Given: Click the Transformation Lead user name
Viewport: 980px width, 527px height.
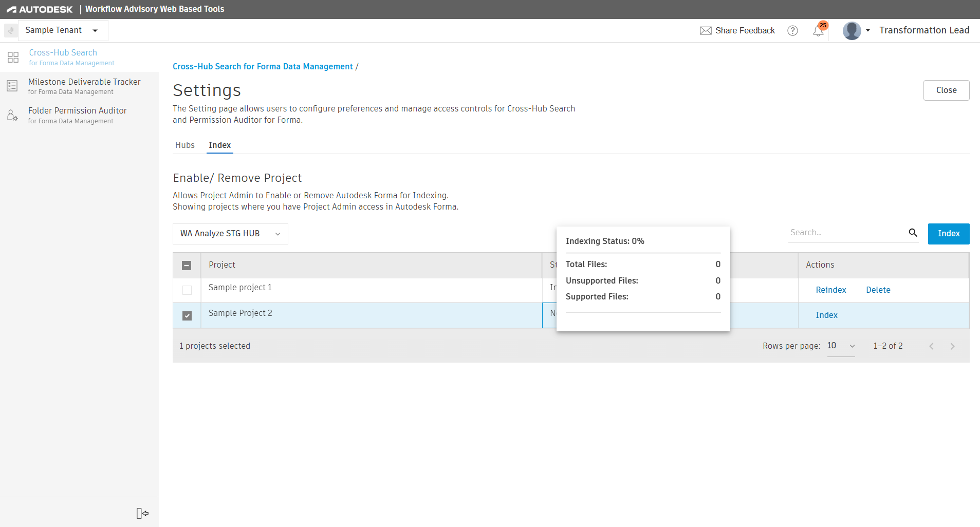Looking at the screenshot, I should coord(923,30).
